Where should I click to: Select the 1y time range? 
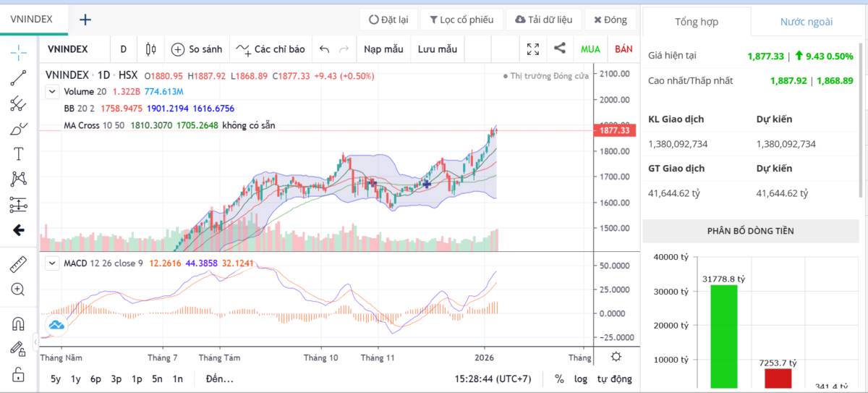point(75,379)
